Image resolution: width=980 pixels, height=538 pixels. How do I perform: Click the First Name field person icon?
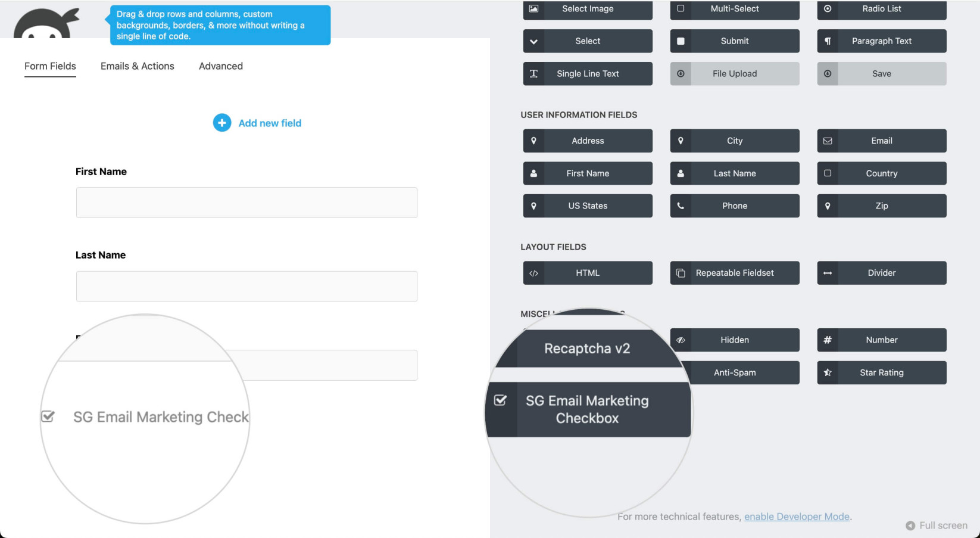533,173
